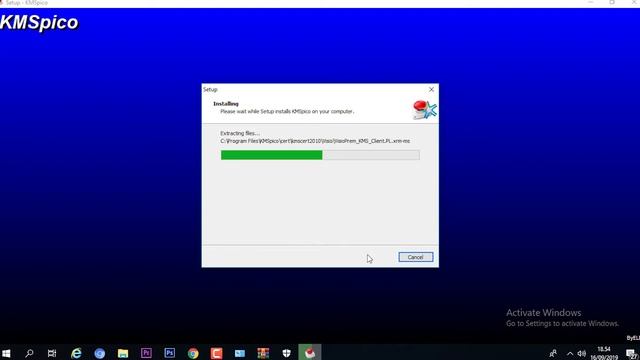
Task: Open the blue round browser taskbar icon
Action: pos(99,353)
